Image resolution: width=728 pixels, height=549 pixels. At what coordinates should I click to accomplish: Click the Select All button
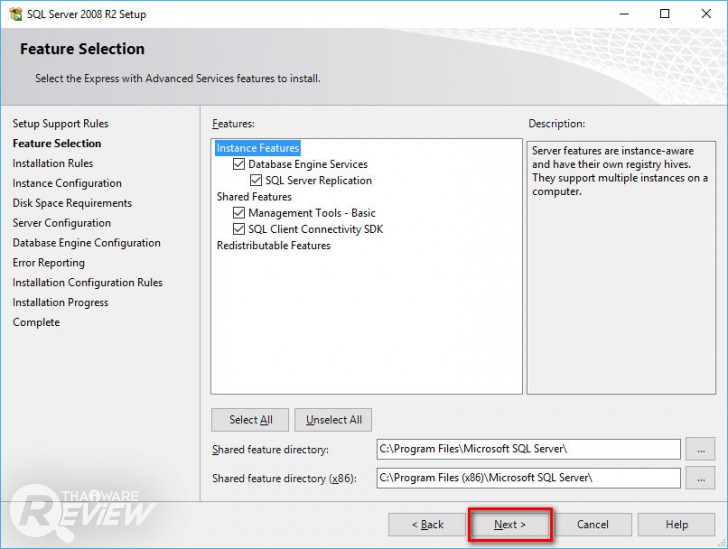[x=250, y=420]
